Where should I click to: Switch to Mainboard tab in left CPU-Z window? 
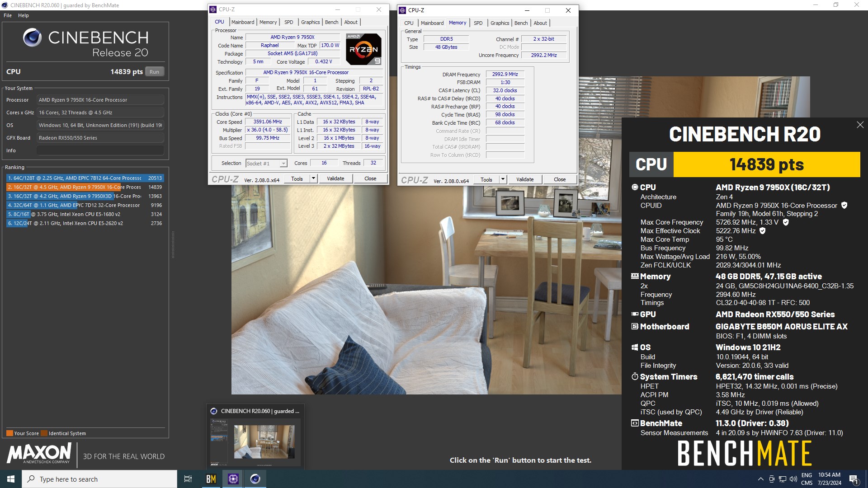point(243,22)
